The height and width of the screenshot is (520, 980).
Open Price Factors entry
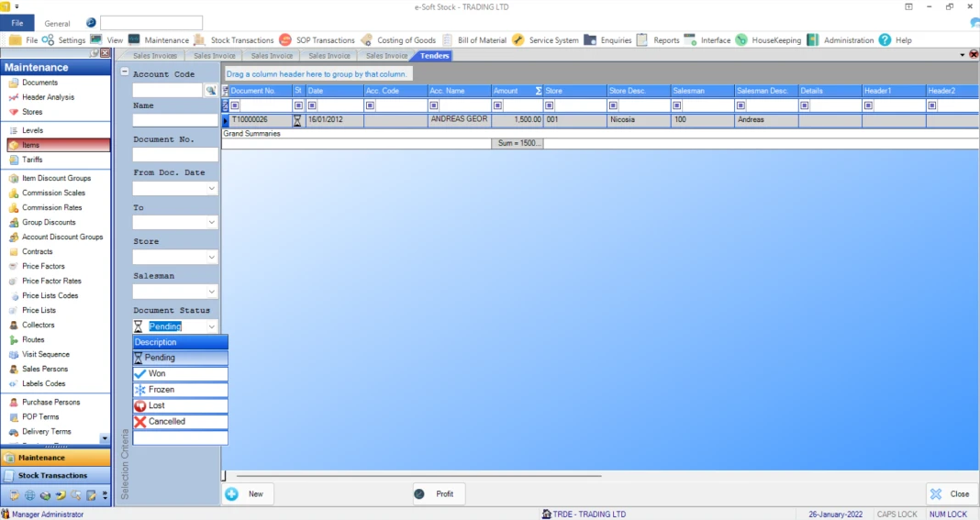click(x=43, y=266)
